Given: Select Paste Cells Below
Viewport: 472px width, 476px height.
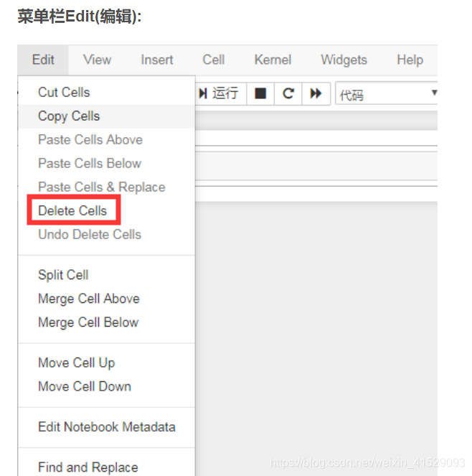Looking at the screenshot, I should click(x=106, y=164).
